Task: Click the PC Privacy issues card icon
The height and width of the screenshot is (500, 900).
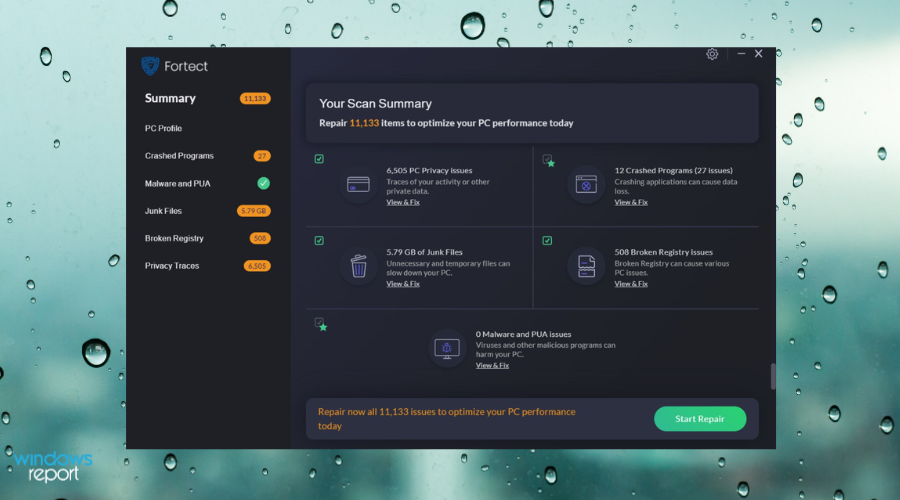Action: coord(358,184)
